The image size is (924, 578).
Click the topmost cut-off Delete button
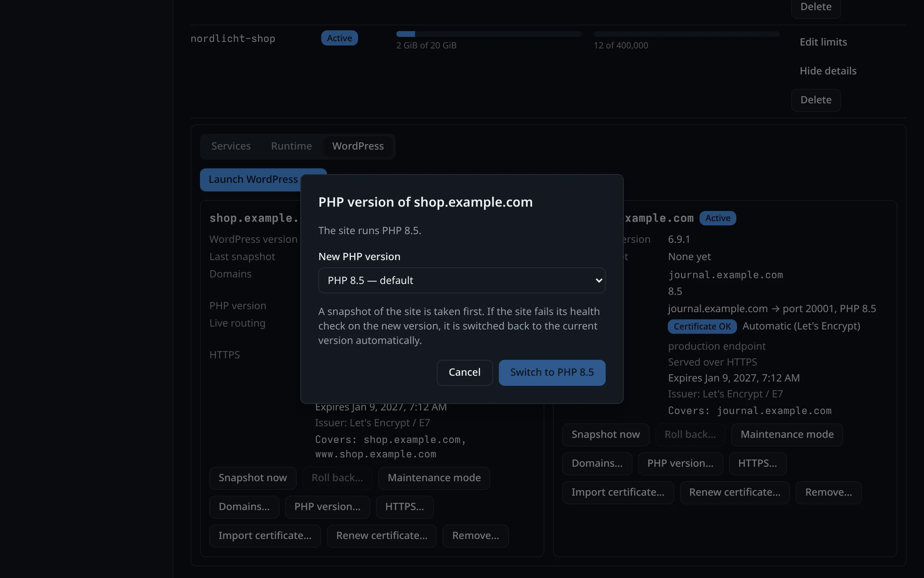816,7
